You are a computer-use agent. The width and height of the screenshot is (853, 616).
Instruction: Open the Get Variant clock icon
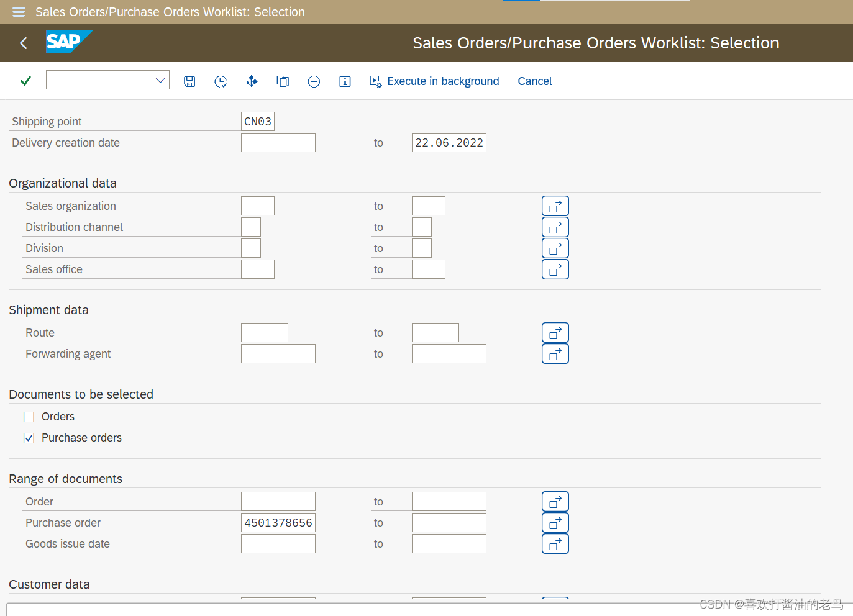pyautogui.click(x=221, y=81)
